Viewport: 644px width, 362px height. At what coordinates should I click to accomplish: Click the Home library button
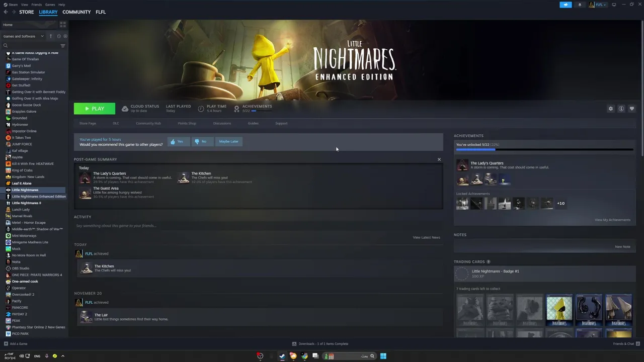(29, 25)
